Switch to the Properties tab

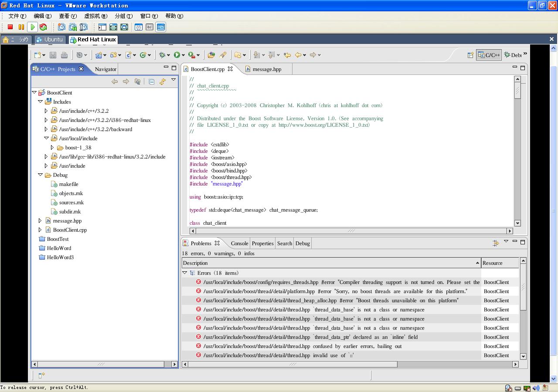pyautogui.click(x=263, y=243)
